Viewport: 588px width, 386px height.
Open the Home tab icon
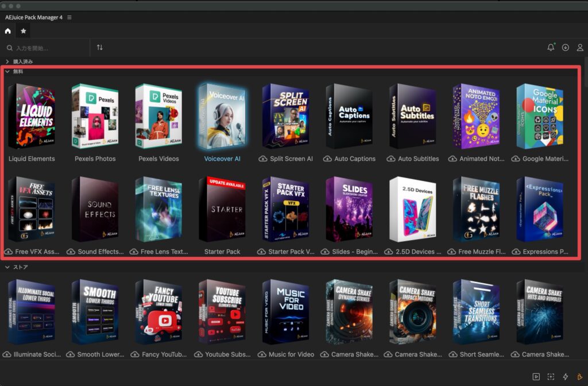click(8, 31)
